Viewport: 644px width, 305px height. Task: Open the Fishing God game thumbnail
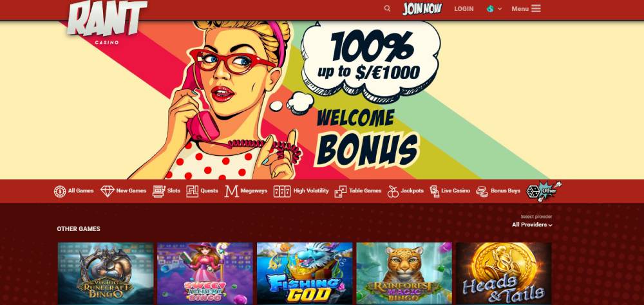pos(305,273)
